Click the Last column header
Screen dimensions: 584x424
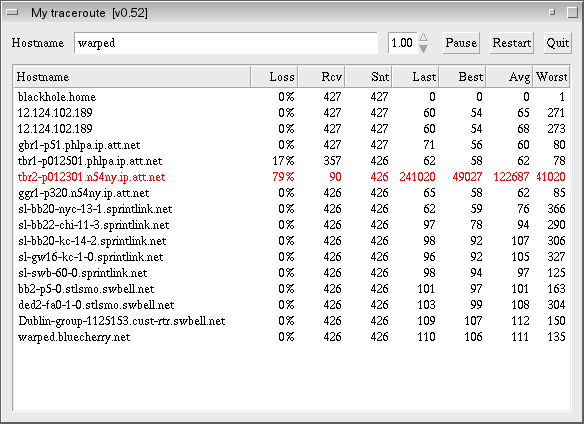(x=415, y=77)
